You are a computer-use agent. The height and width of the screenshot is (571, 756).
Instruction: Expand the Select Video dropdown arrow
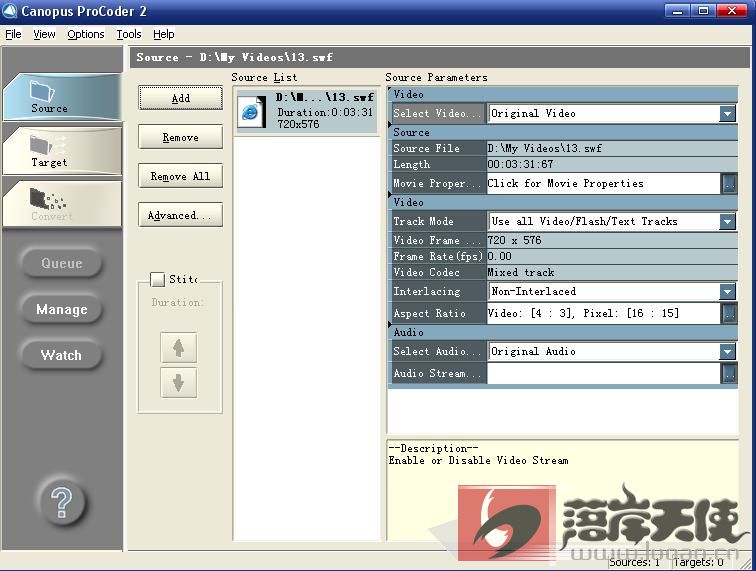[727, 114]
